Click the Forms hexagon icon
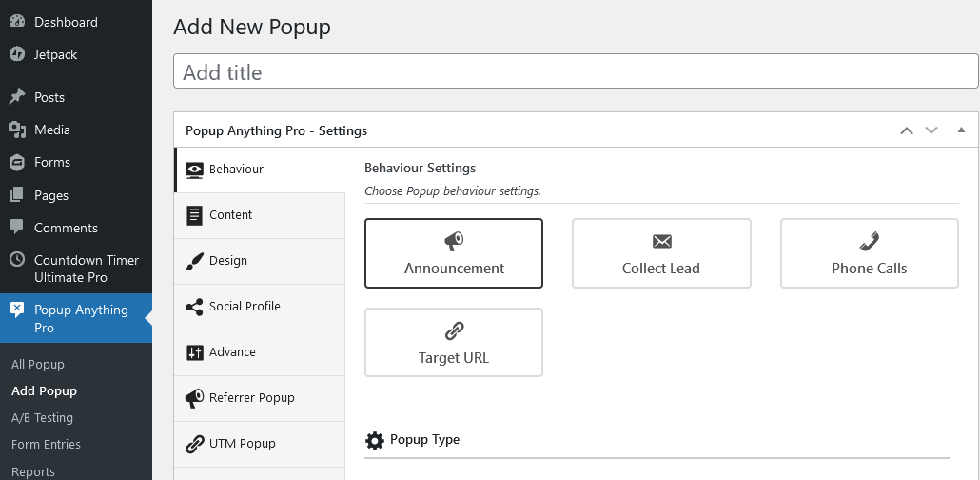The image size is (980, 480). point(17,162)
